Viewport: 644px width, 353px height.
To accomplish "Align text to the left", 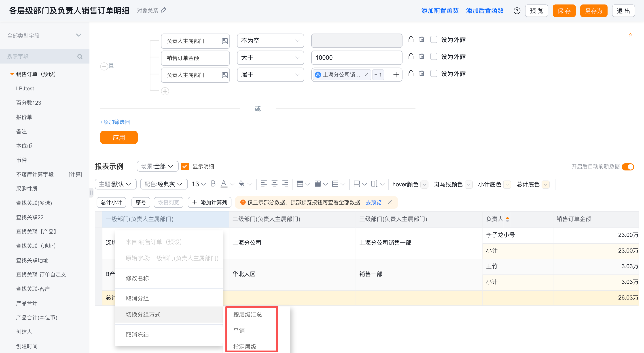I will [263, 184].
